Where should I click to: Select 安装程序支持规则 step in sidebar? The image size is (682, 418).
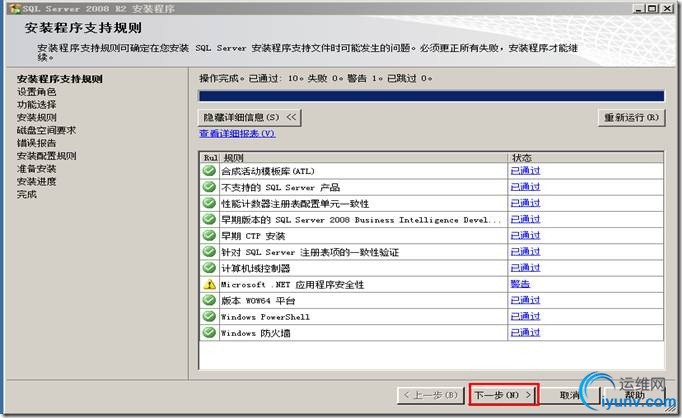click(60, 79)
